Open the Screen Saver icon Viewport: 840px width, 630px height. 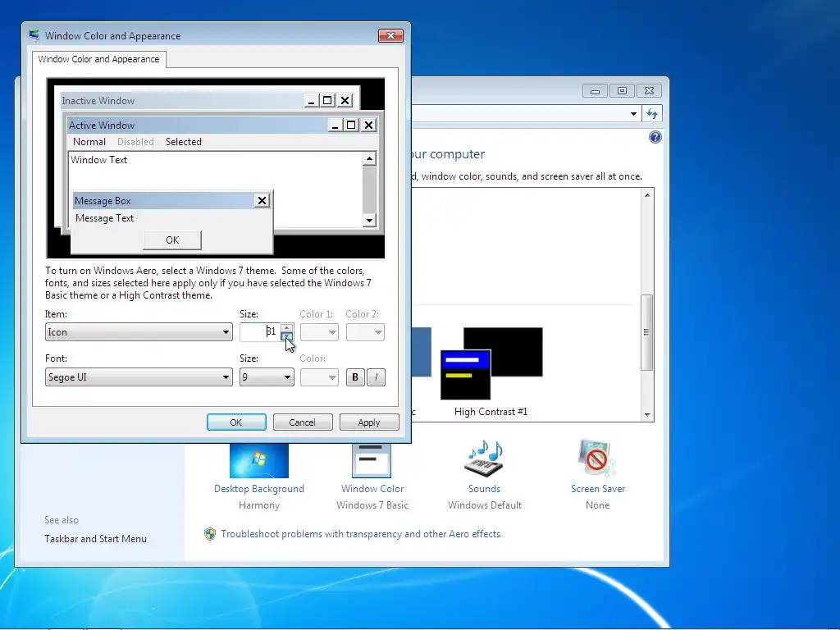[597, 458]
